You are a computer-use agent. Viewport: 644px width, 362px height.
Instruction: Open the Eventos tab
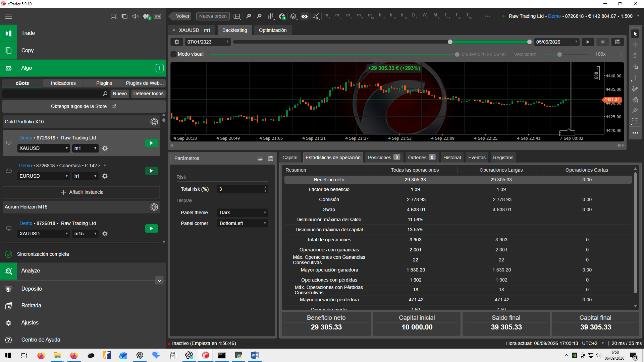(x=477, y=158)
